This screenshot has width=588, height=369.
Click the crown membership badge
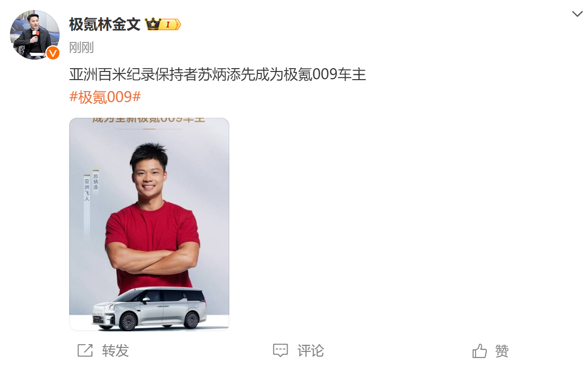pos(153,24)
